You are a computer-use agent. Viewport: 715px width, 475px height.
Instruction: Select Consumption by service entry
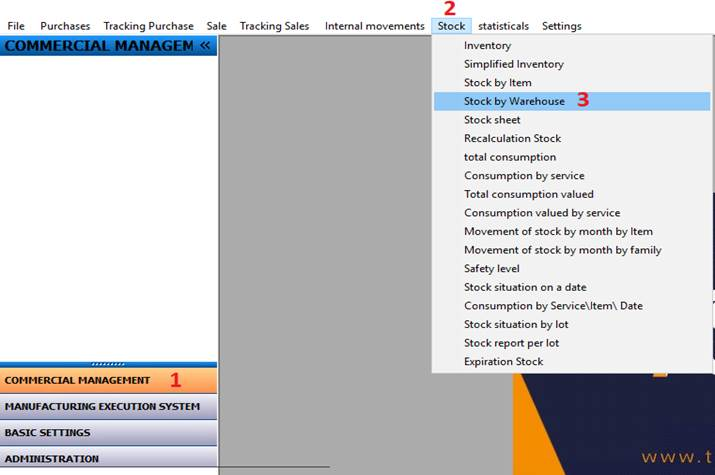pyautogui.click(x=524, y=176)
